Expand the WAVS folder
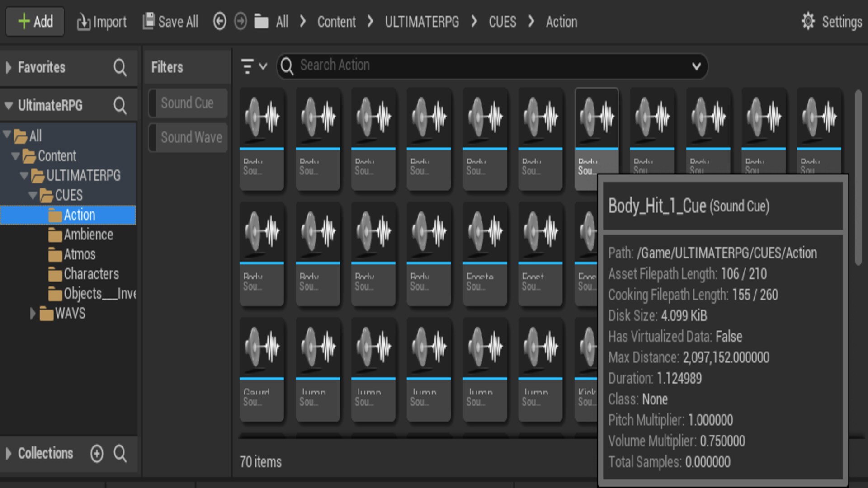This screenshot has height=488, width=868. [32, 313]
